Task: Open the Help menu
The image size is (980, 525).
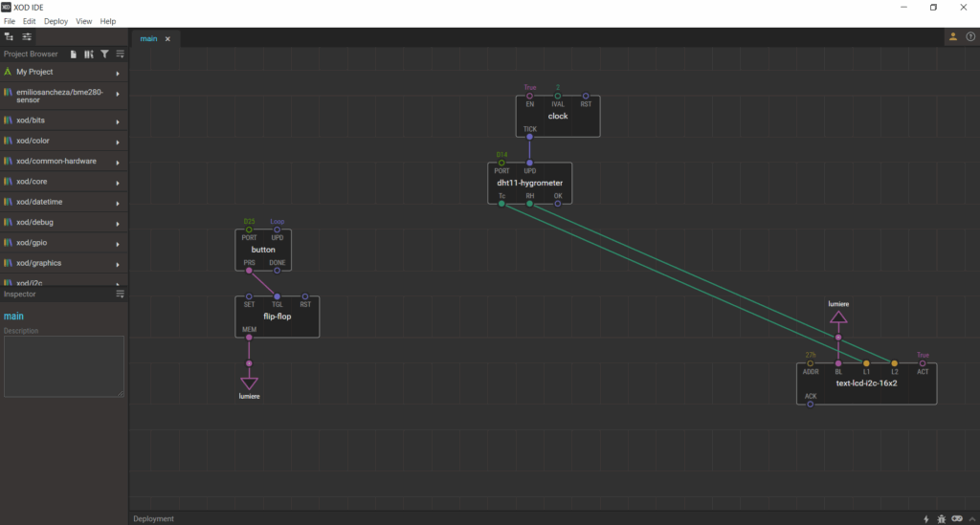Action: click(x=107, y=21)
